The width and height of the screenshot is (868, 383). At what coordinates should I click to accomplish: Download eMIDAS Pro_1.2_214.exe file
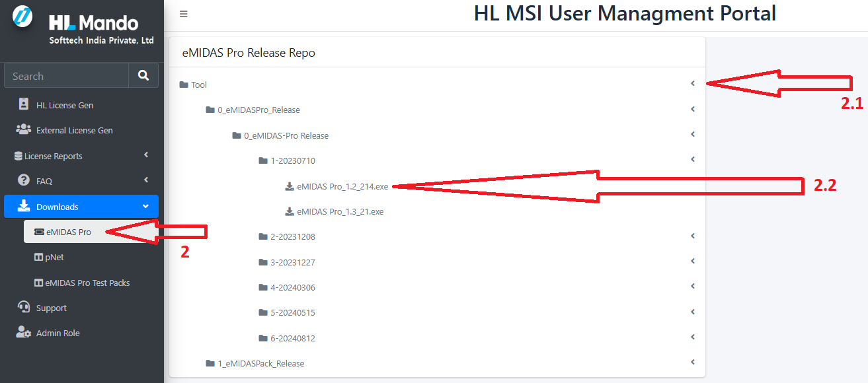[342, 187]
